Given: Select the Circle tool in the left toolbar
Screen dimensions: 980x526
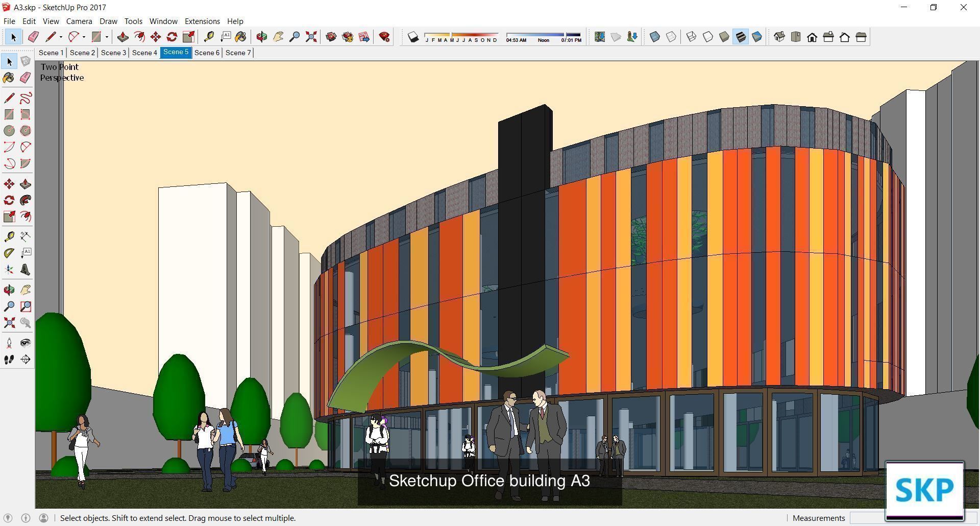Looking at the screenshot, I should (9, 131).
